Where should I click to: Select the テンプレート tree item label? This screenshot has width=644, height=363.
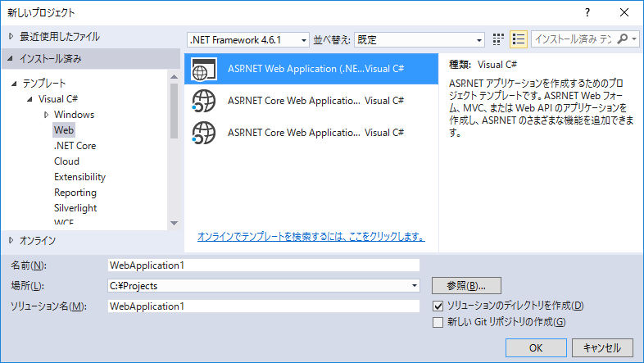[x=44, y=84]
